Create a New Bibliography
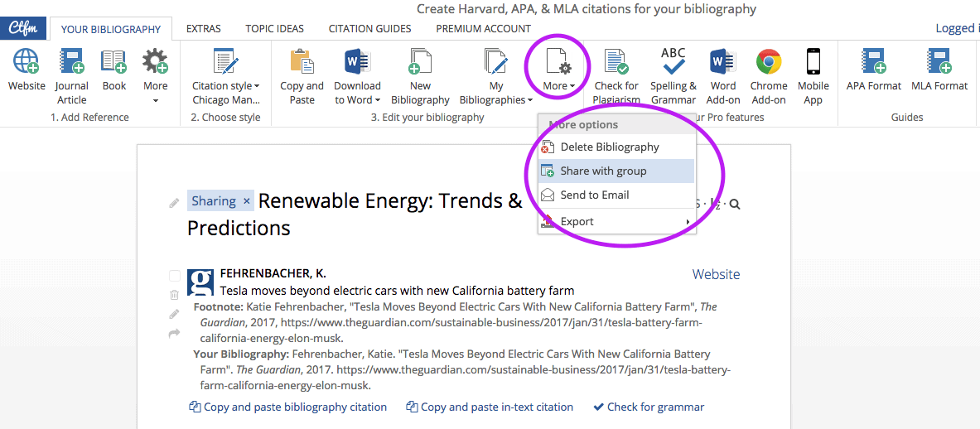Viewport: 980px width, 429px height. pyautogui.click(x=420, y=63)
